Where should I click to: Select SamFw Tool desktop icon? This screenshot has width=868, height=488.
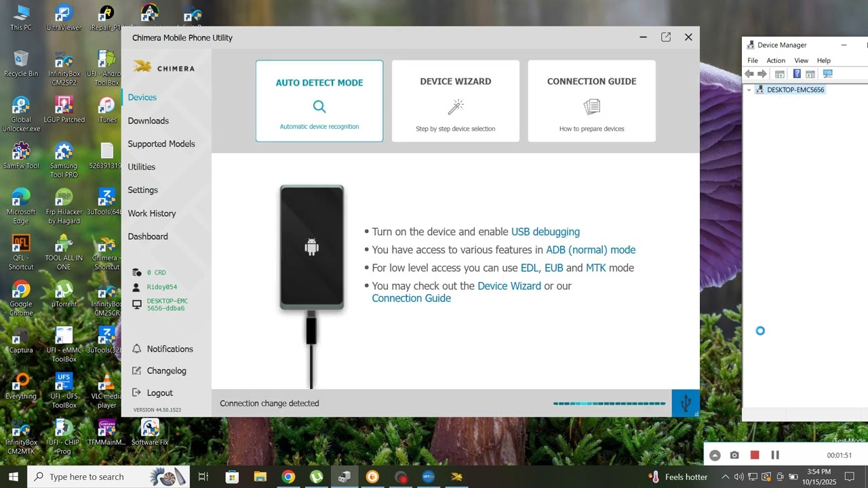21,156
